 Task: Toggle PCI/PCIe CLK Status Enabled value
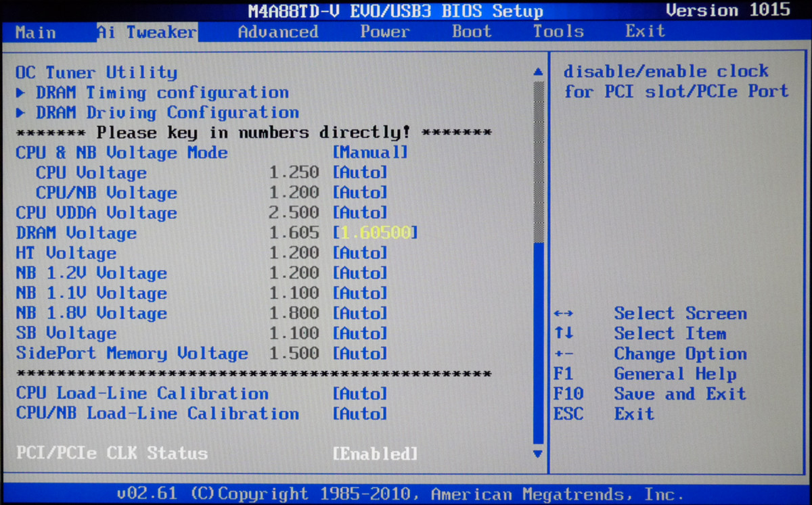click(x=375, y=454)
